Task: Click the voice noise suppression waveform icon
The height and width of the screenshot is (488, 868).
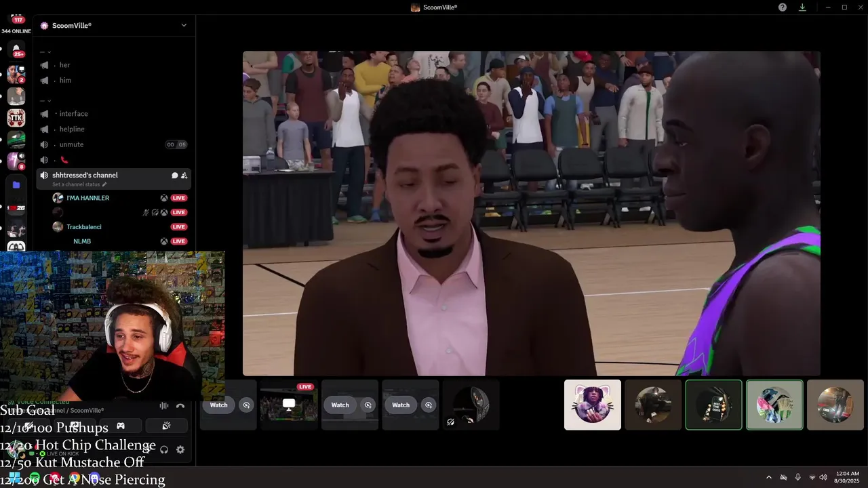Action: coord(163,406)
